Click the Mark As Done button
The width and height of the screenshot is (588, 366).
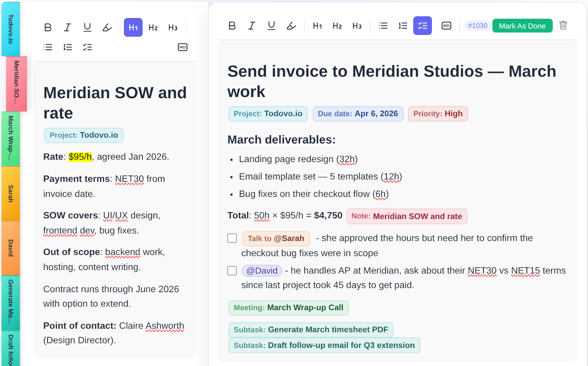pyautogui.click(x=522, y=26)
